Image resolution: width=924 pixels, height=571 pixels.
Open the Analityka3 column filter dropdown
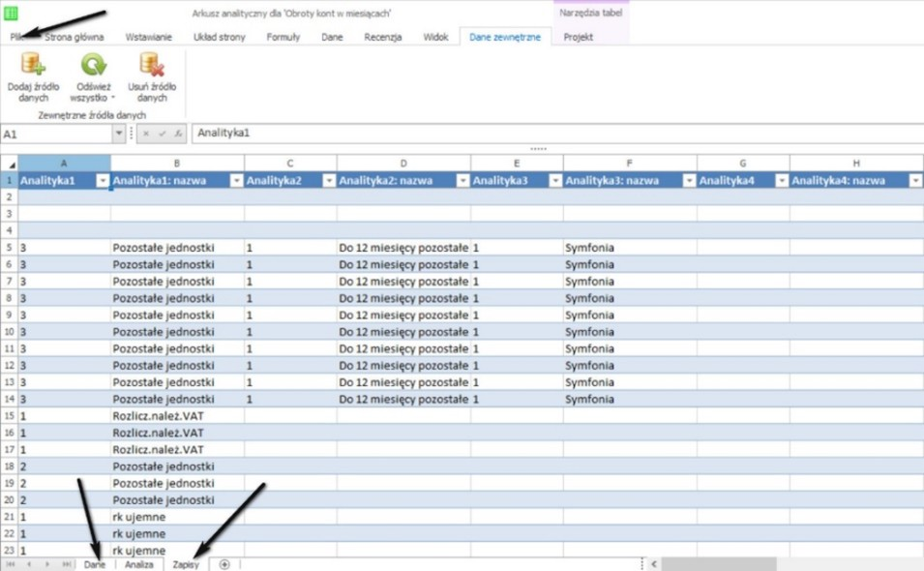tap(555, 181)
